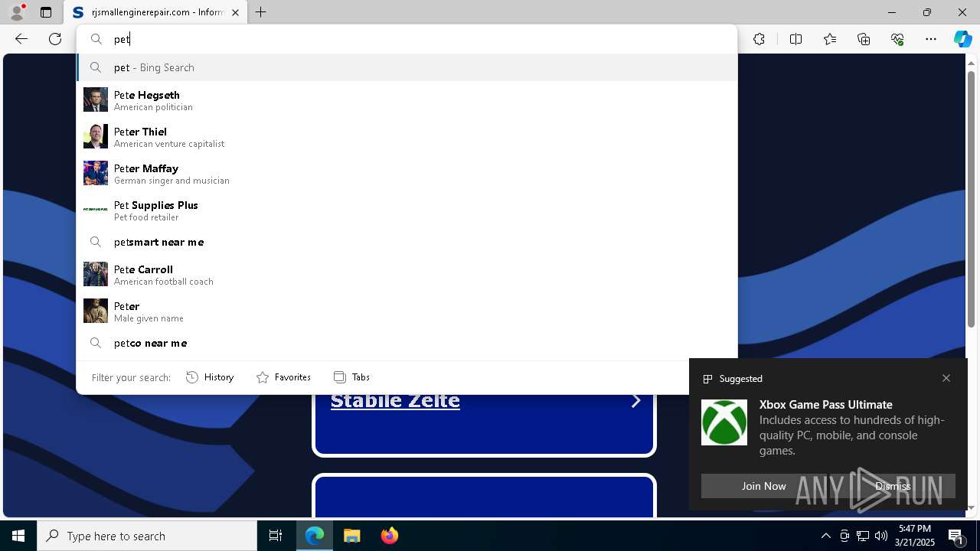Click the Xbox logo in notification
This screenshot has width=980, height=551.
coord(724,422)
